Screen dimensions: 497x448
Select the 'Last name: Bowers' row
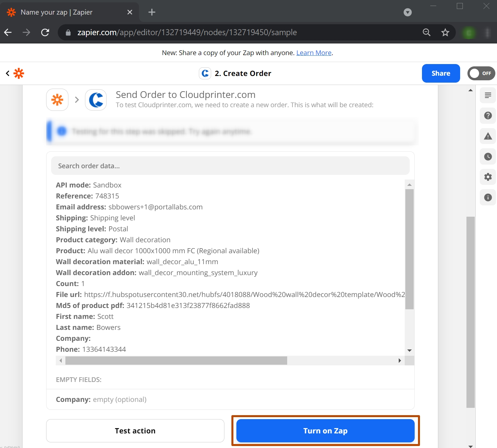click(x=88, y=327)
